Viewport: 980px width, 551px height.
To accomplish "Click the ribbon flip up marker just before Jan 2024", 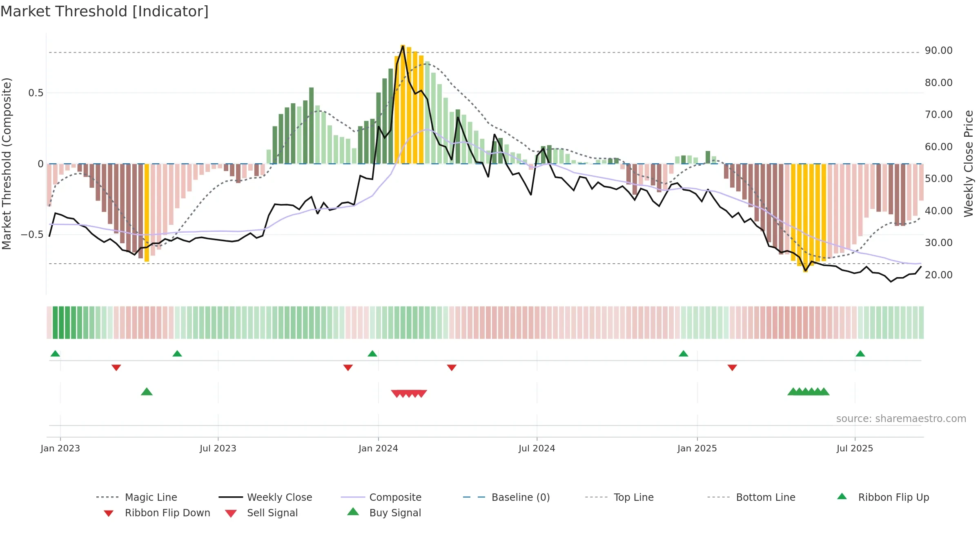I will (372, 353).
